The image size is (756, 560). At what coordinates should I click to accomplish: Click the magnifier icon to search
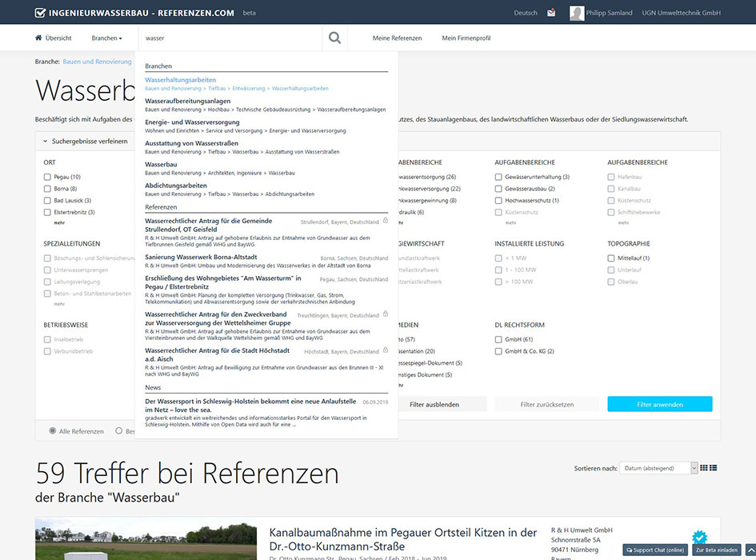334,37
